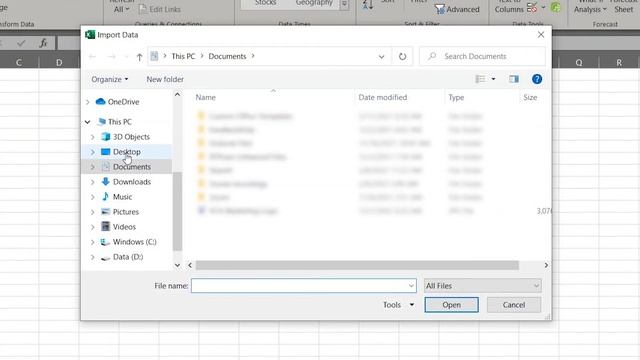Click the change view list icon
640x360 pixels.
click(480, 79)
